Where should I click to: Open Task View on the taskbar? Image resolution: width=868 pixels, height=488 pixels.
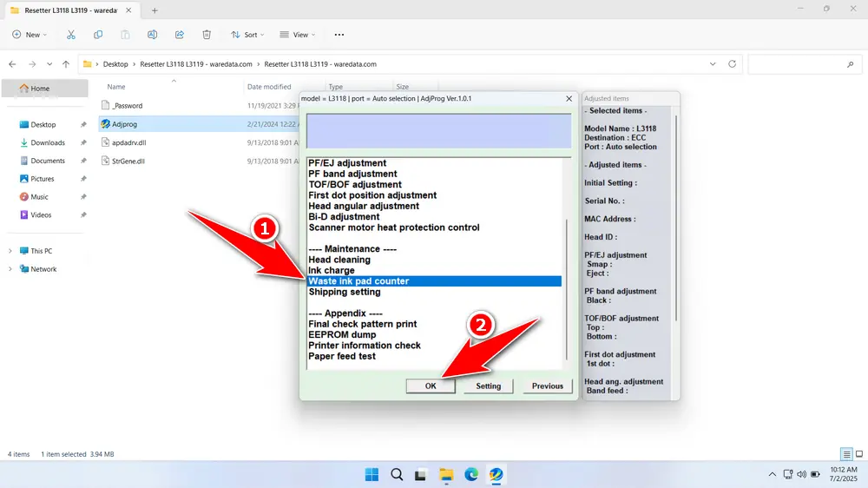pyautogui.click(x=421, y=475)
